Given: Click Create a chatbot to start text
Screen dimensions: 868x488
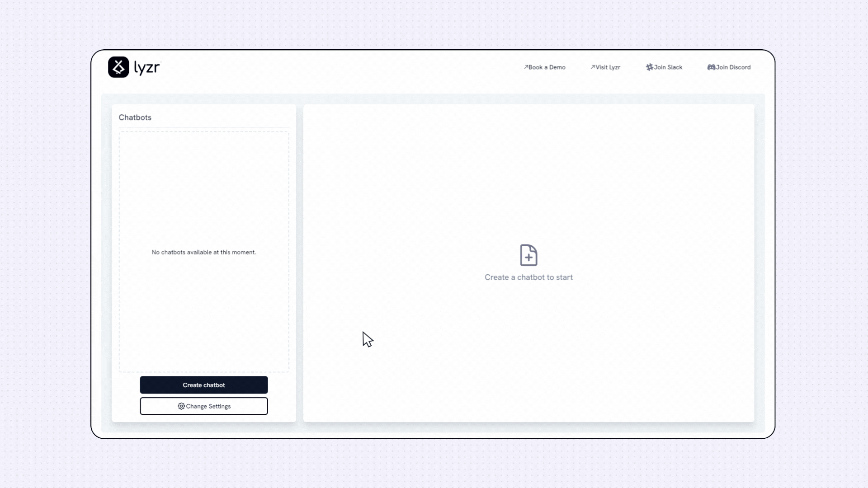Looking at the screenshot, I should coord(528,277).
